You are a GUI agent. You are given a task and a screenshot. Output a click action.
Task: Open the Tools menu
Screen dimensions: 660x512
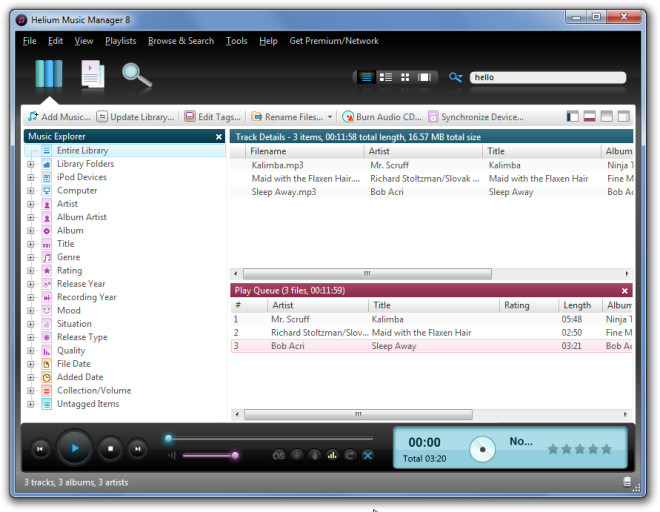click(237, 41)
